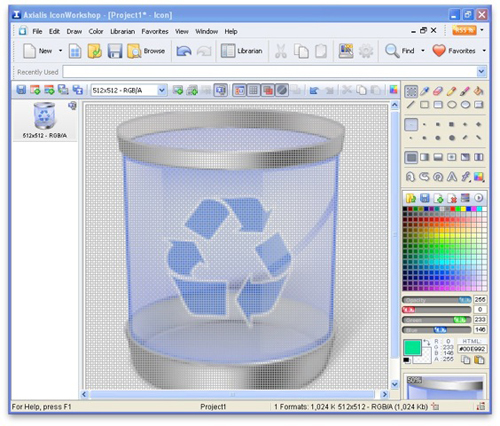The height and width of the screenshot is (426, 500).
Task: Click the Save floppy disk icon in main toolbar
Action: point(115,51)
